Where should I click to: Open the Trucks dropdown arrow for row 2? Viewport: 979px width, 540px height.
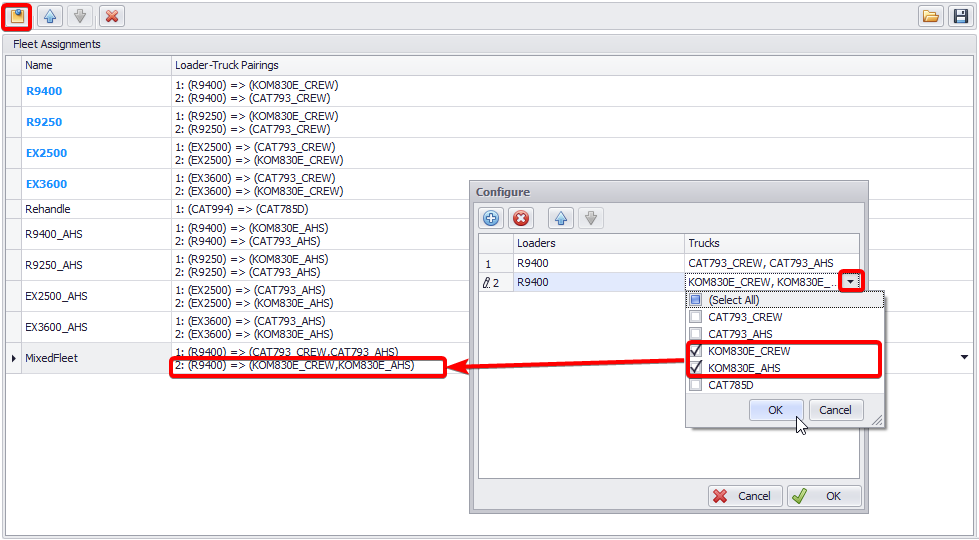850,282
